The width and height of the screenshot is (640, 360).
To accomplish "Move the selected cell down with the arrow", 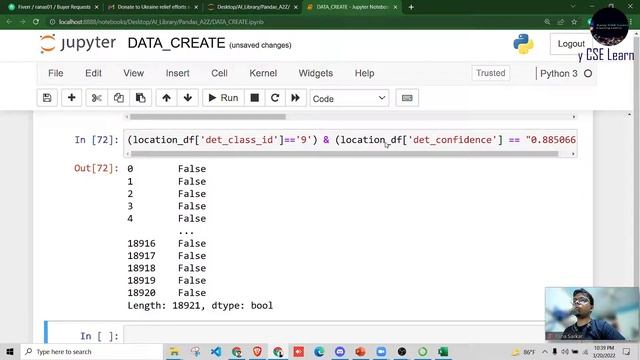I will pyautogui.click(x=188, y=98).
